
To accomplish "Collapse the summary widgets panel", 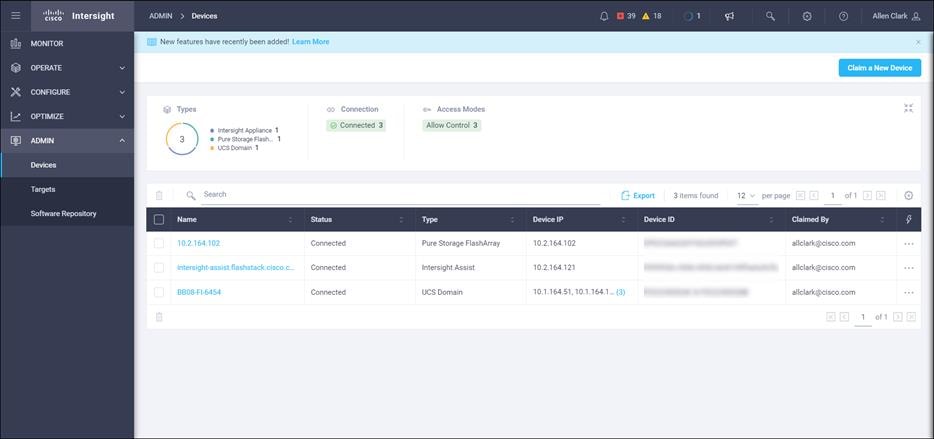I will 908,108.
